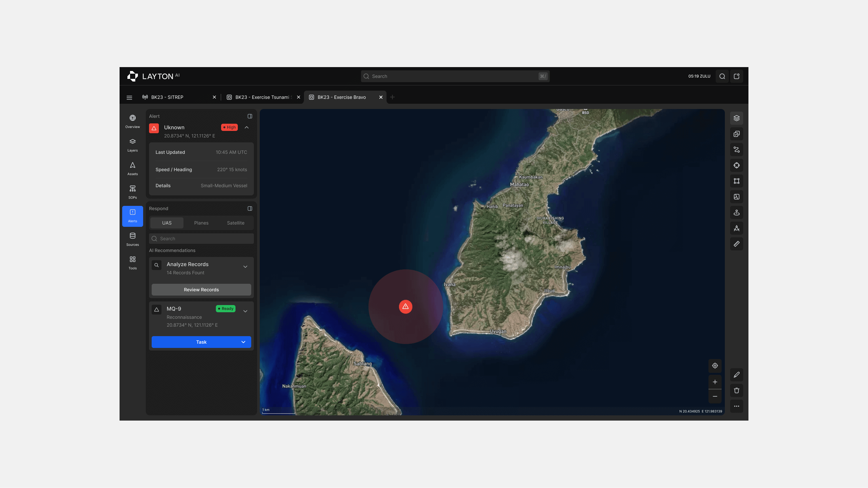Click the Sabtang map label
Viewport: 868px width, 488px height.
363,364
